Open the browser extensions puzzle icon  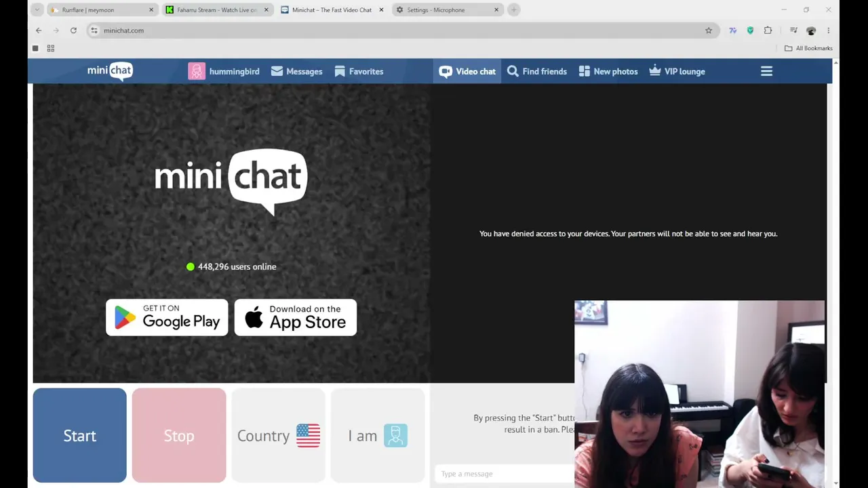click(768, 30)
